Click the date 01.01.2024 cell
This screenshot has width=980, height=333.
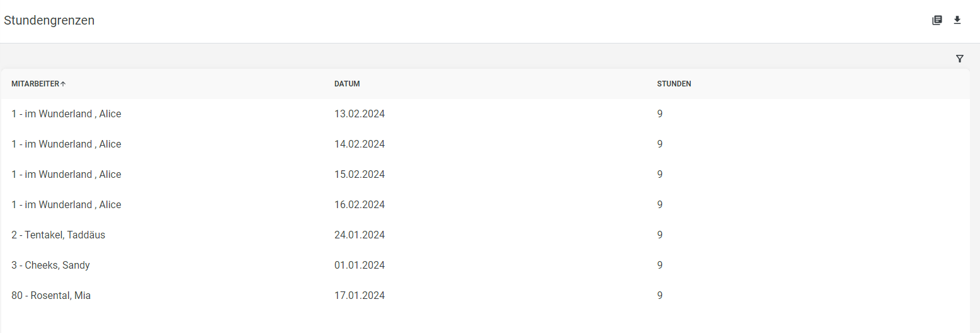pos(360,266)
